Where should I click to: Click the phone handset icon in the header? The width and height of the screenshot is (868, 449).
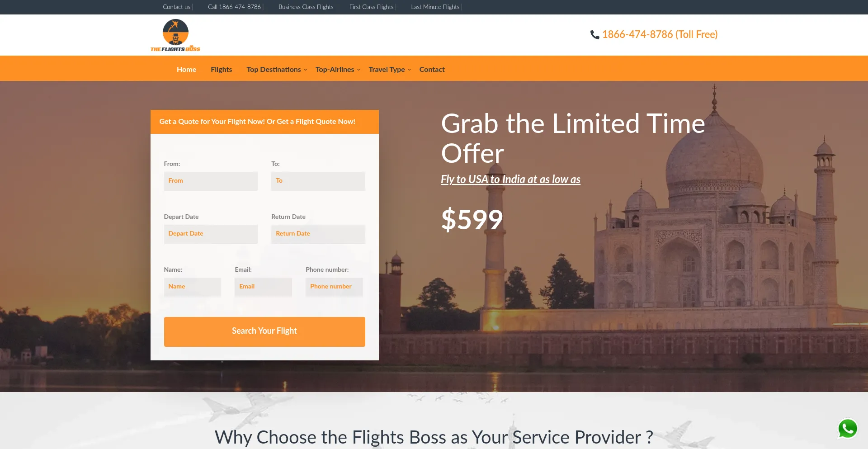pyautogui.click(x=594, y=35)
